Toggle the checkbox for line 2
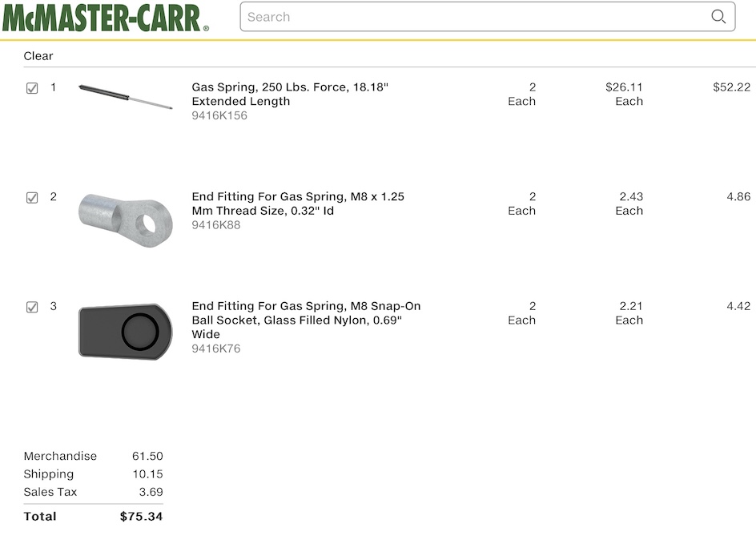This screenshot has width=756, height=536. tap(32, 197)
